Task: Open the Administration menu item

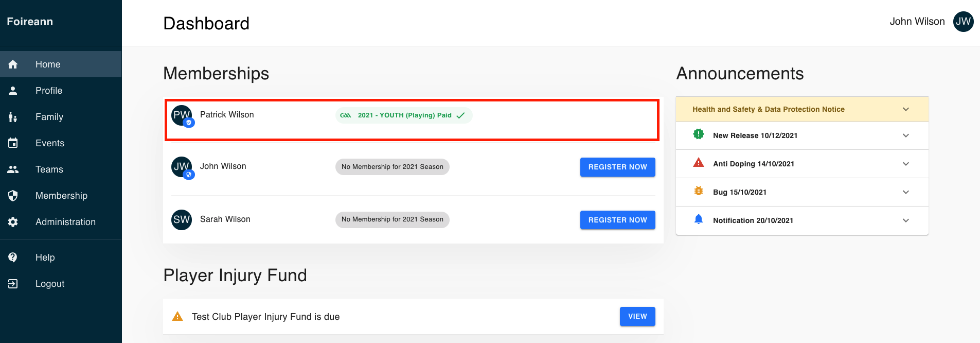Action: point(61,222)
